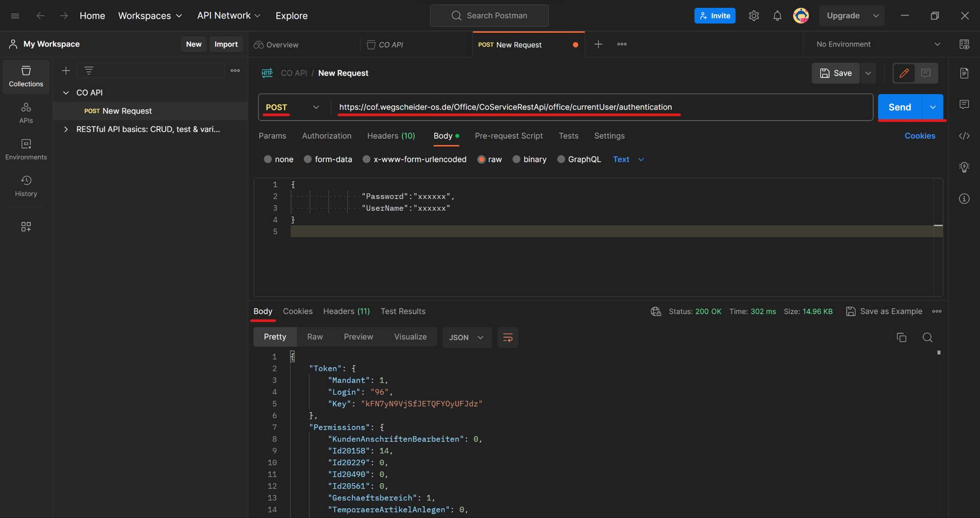Open the POST method dropdown

293,107
